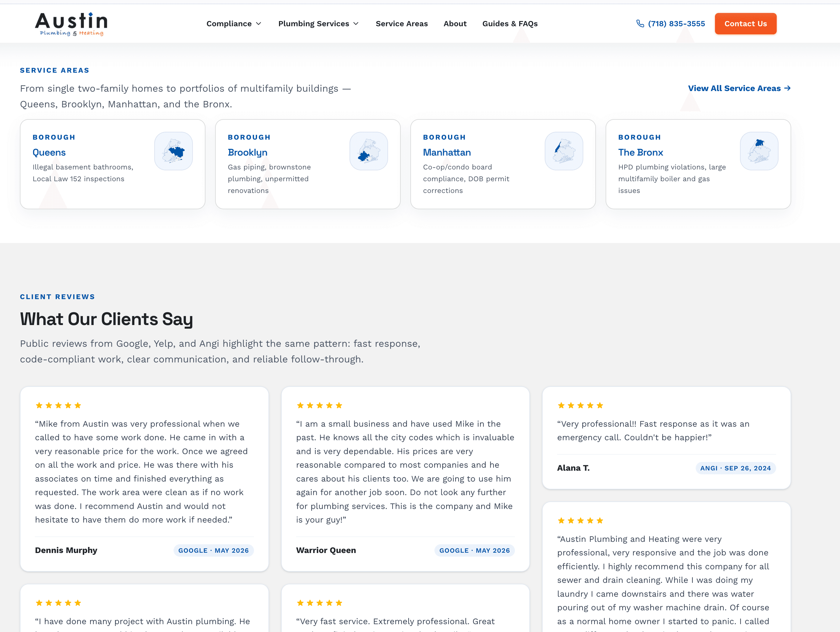This screenshot has width=840, height=632.
Task: Open the Austin Plumbing & Heating logo
Action: tap(71, 24)
